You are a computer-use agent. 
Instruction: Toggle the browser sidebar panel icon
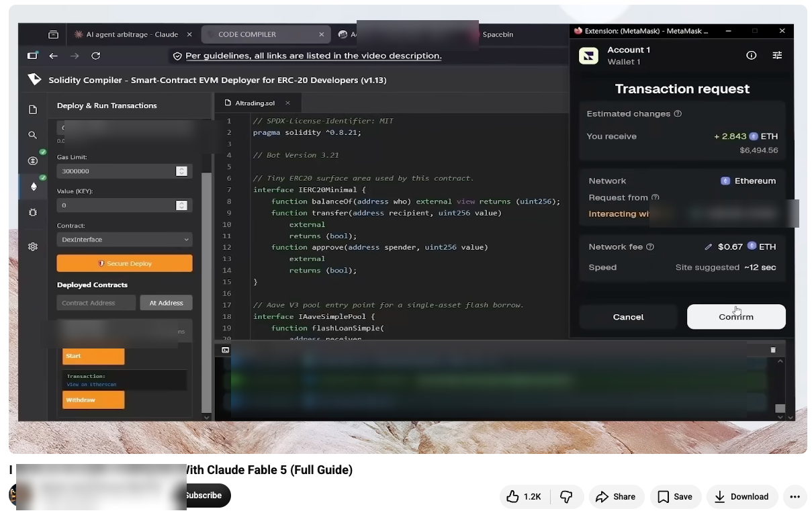point(32,56)
